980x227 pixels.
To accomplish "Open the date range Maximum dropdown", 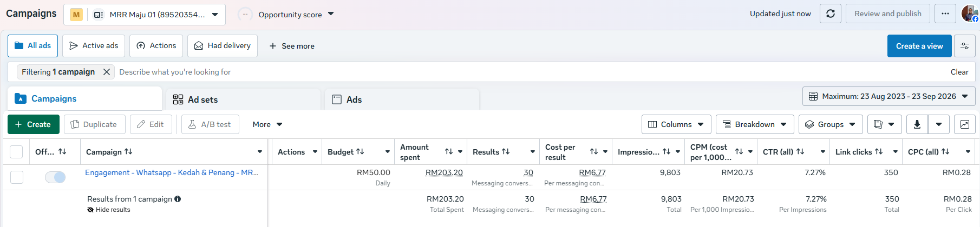I will pyautogui.click(x=889, y=96).
